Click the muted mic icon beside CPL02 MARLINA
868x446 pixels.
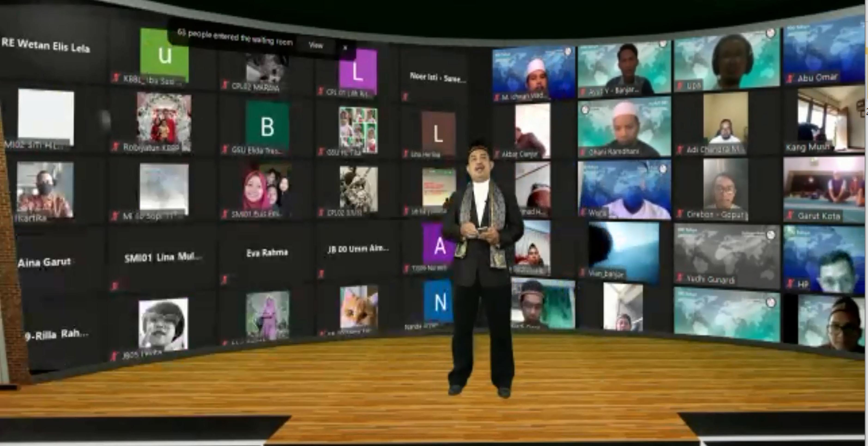coord(225,85)
